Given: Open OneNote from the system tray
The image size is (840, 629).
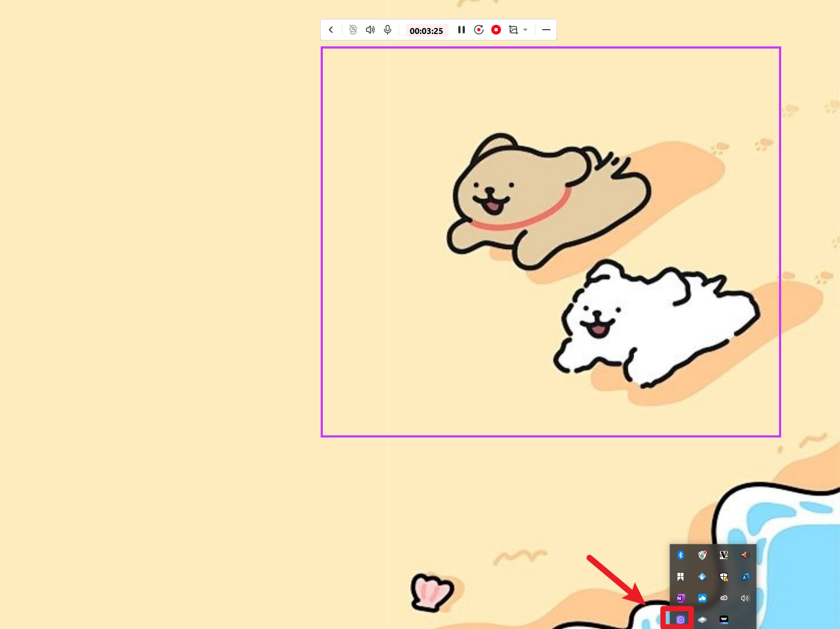Looking at the screenshot, I should pyautogui.click(x=681, y=598).
